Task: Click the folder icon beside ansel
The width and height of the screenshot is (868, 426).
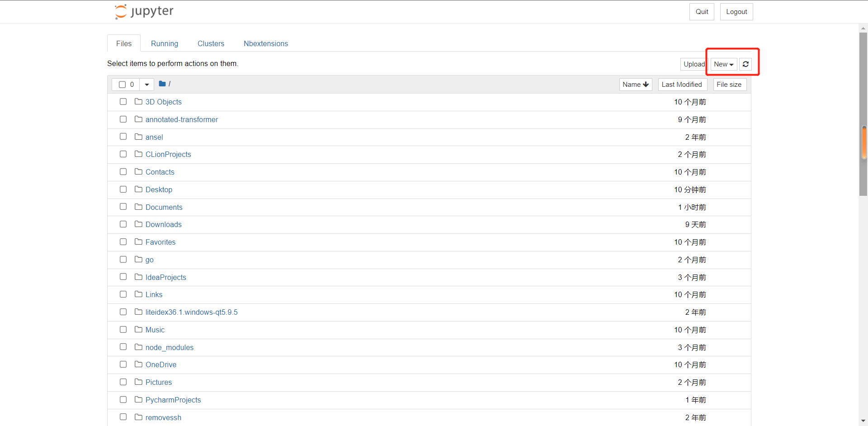Action: click(138, 137)
